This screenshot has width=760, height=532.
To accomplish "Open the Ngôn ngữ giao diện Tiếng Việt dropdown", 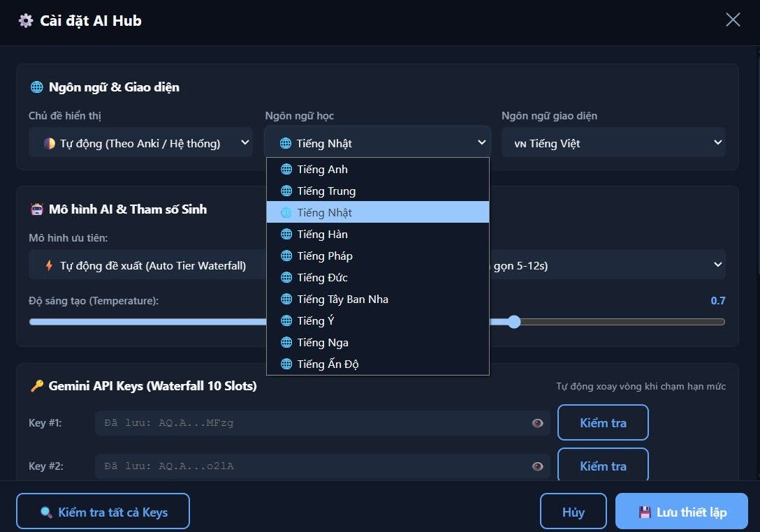I will pyautogui.click(x=613, y=142).
